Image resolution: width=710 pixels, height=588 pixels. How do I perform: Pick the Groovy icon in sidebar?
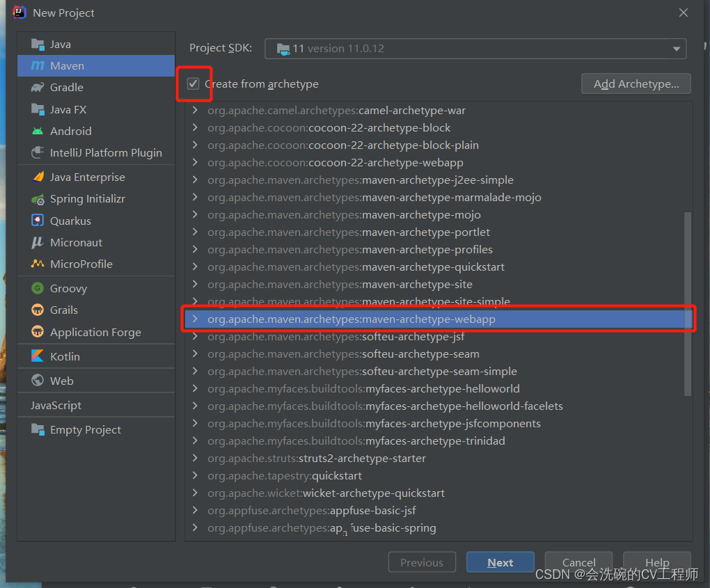point(38,288)
